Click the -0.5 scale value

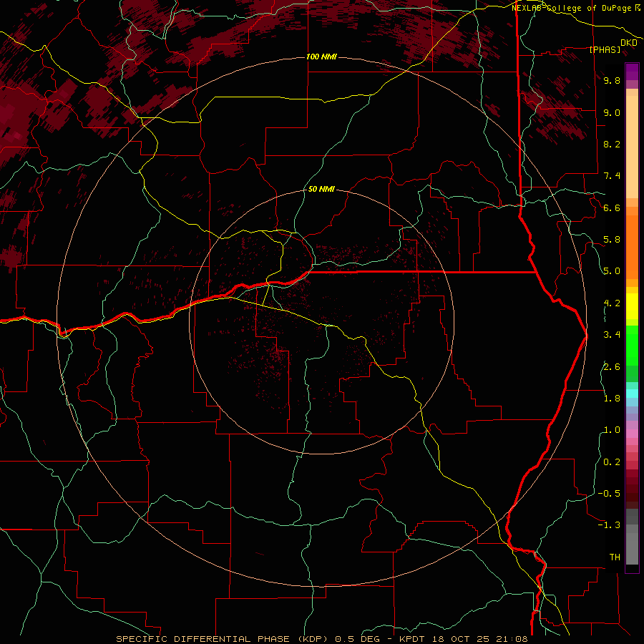pos(609,494)
